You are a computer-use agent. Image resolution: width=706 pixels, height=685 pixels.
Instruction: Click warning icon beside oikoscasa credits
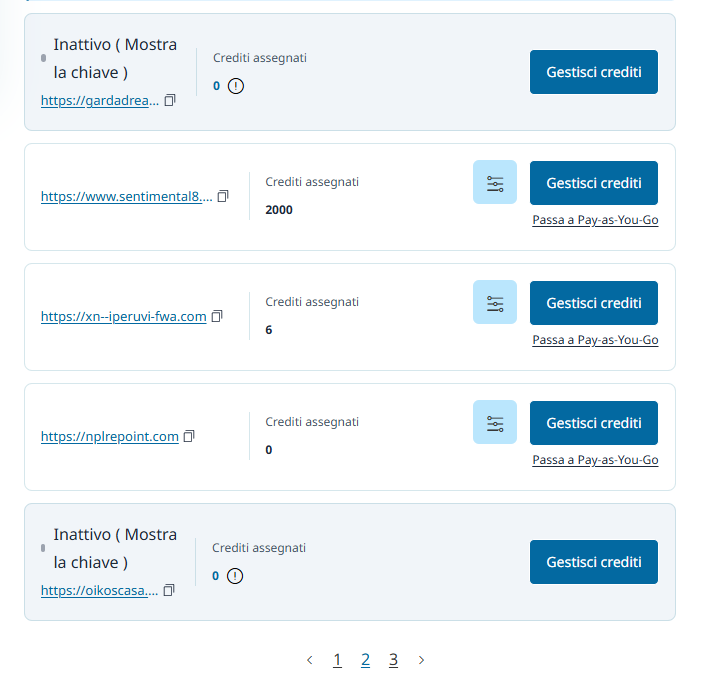(x=235, y=576)
